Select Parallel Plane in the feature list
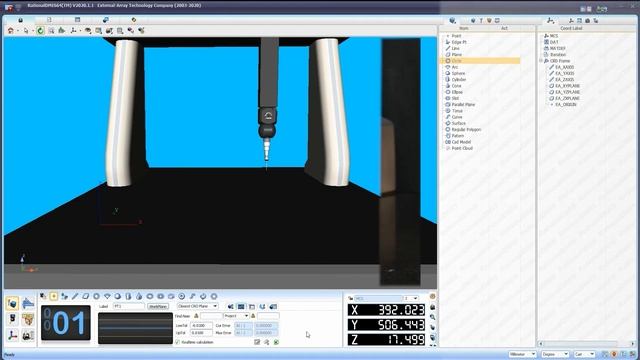The width and height of the screenshot is (640, 360). pos(463,104)
